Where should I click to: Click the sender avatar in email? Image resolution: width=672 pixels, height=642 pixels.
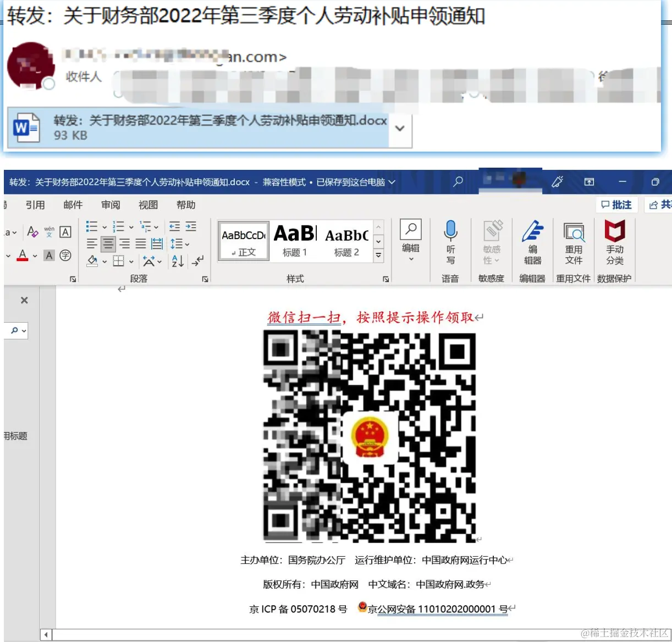coord(31,65)
